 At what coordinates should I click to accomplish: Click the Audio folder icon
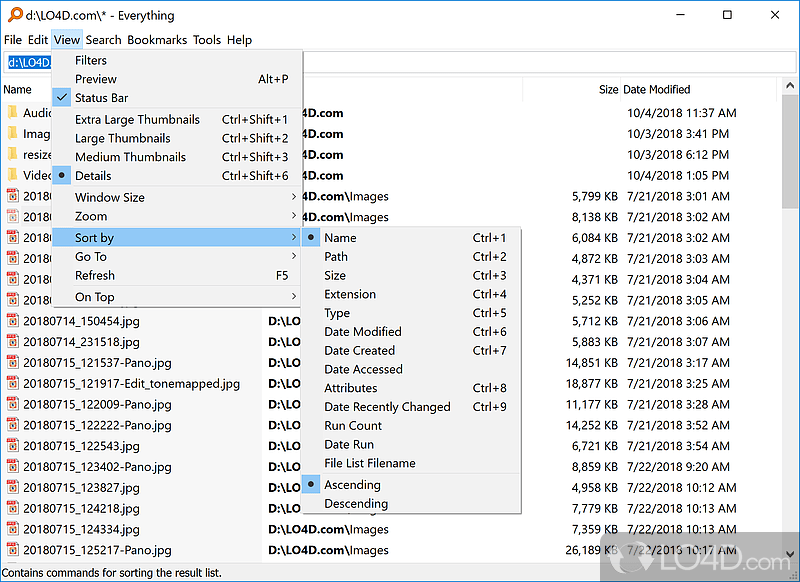(13, 112)
